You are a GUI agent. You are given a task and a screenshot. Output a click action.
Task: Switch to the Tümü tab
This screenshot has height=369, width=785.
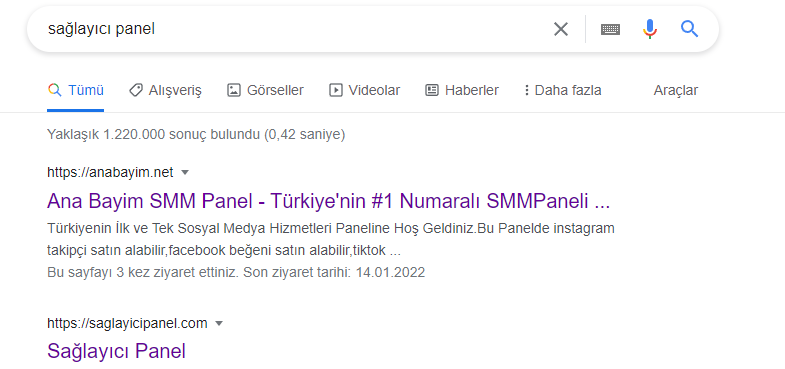(76, 90)
